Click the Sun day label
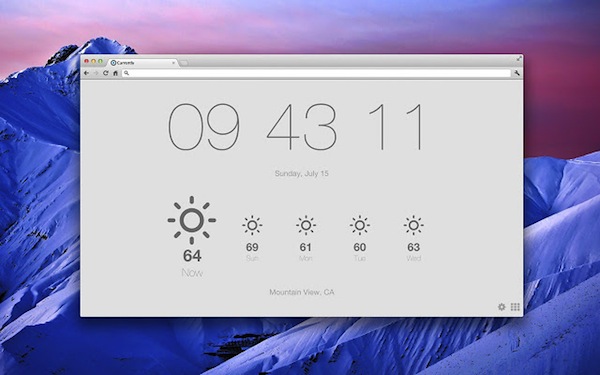Screen dimensions: 600x375 click(x=252, y=258)
